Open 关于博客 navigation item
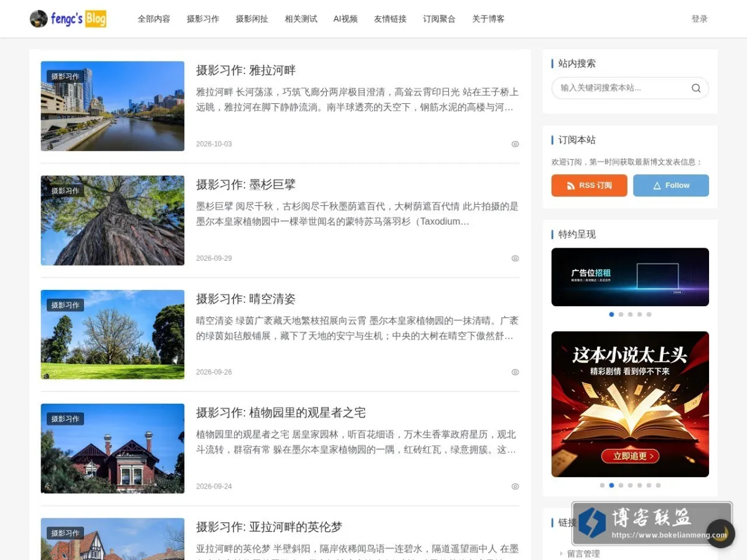Screen dimensions: 747x560 489,19
